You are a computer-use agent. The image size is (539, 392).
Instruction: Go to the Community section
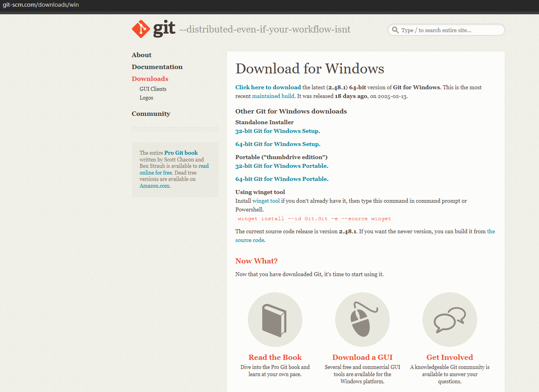click(x=151, y=113)
